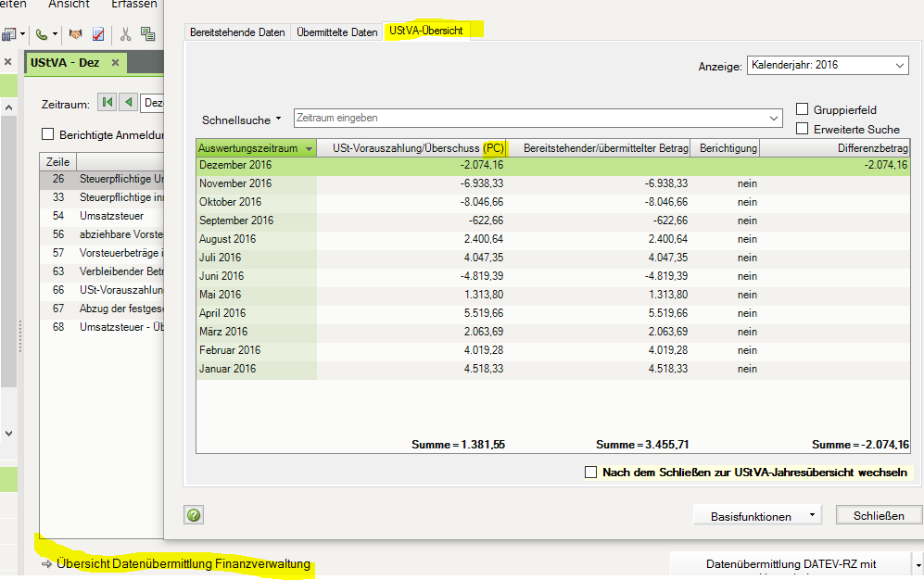
Task: Click the green phone icon in toolbar
Action: (x=43, y=34)
